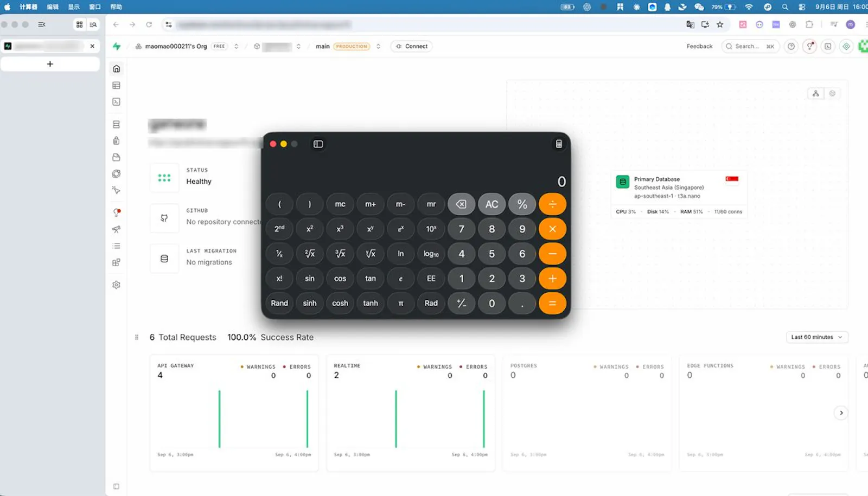868x496 pixels.
Task: Collapse the browser vertical tab sidebar
Action: [42, 24]
